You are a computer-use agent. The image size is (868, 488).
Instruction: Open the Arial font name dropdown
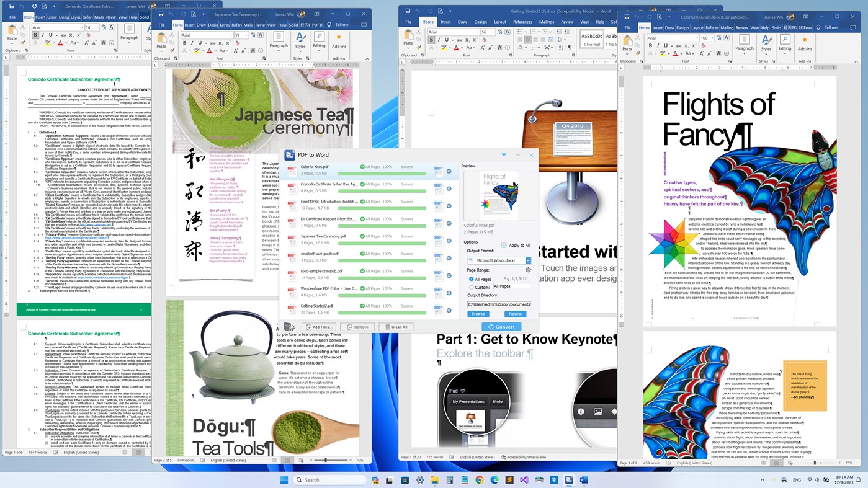click(697, 37)
